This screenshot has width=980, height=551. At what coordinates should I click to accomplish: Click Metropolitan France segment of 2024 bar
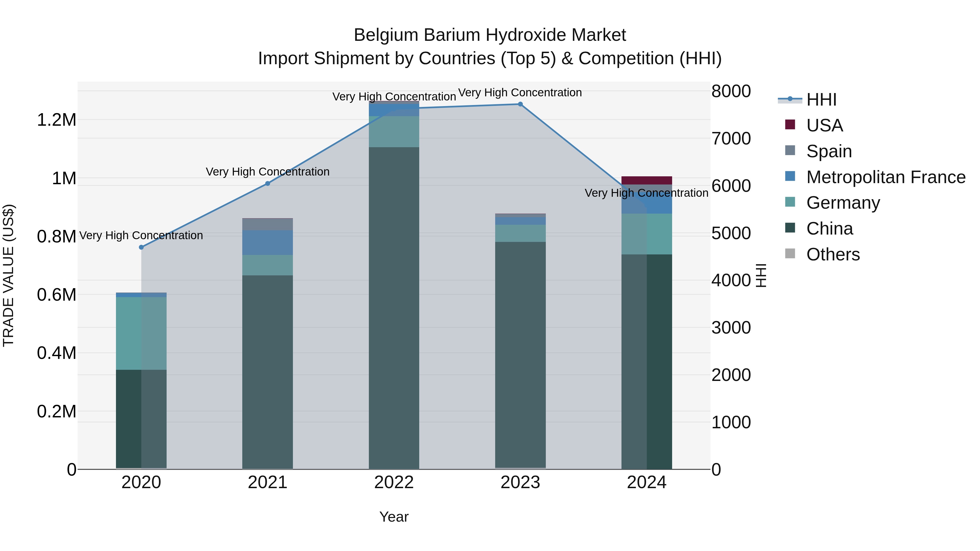tap(647, 204)
